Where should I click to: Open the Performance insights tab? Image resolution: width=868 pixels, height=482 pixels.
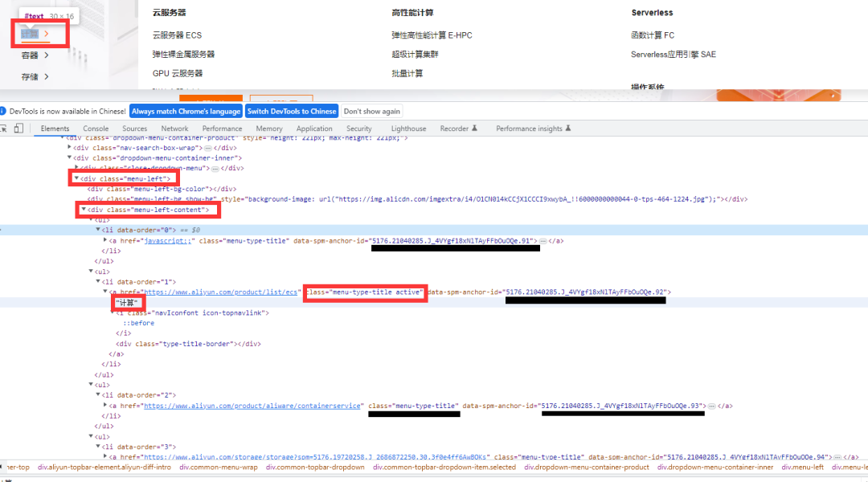(x=529, y=129)
